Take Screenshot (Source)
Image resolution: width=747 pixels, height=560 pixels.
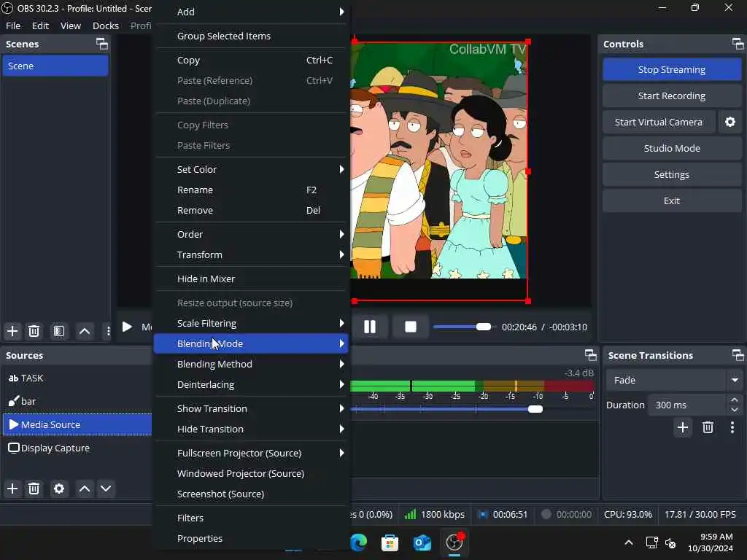252,494
